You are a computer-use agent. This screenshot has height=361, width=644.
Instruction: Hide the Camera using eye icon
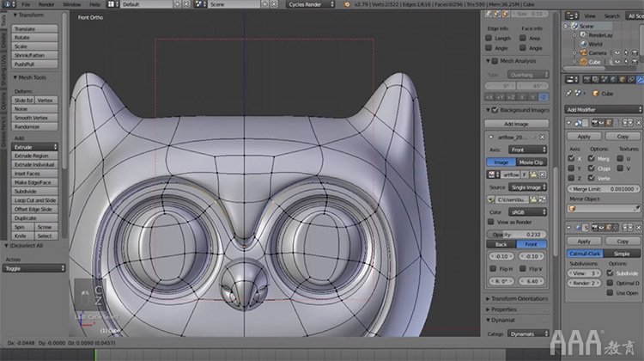(x=617, y=52)
